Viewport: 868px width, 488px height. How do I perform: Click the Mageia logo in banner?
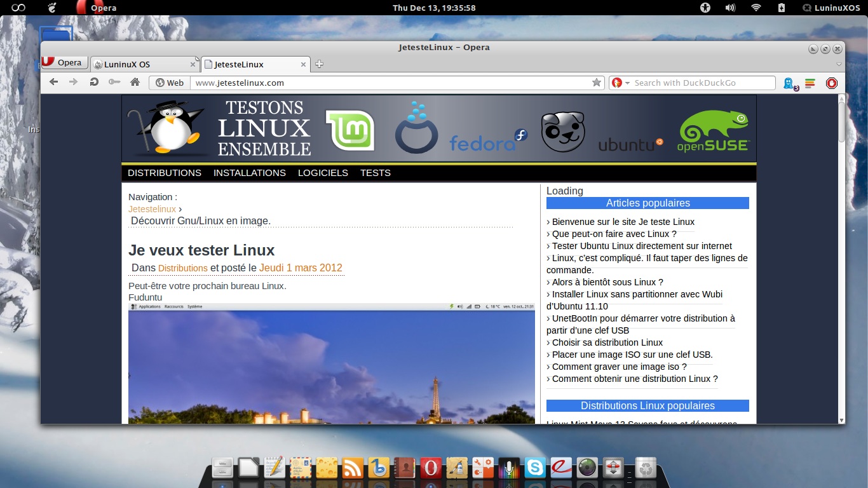tap(417, 127)
